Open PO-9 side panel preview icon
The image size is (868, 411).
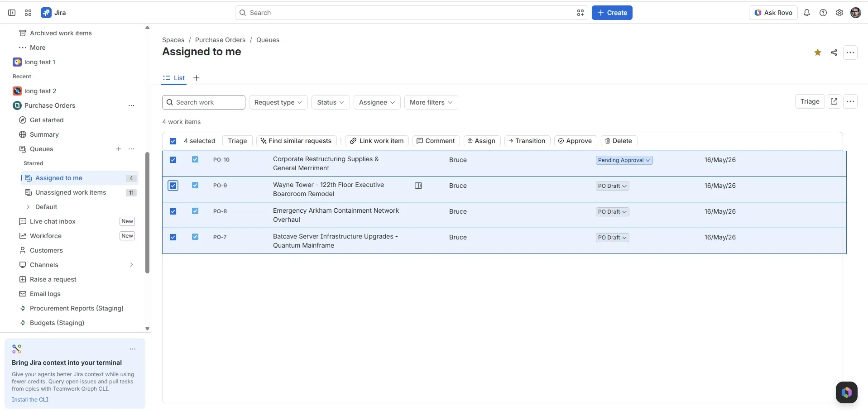click(x=418, y=186)
